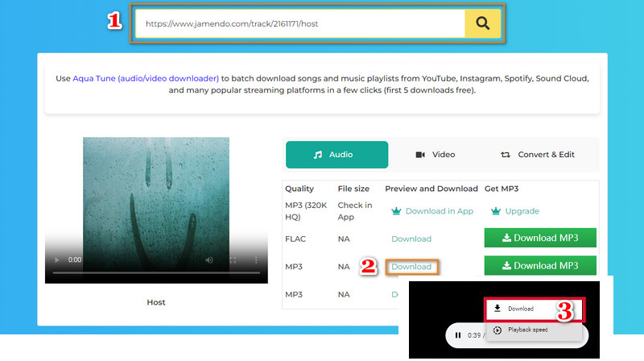The image size is (644, 361).
Task: Click the Check in App file size cell
Action: (355, 211)
